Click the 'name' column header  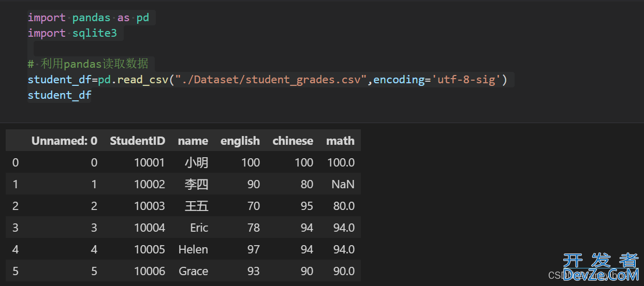coord(193,141)
